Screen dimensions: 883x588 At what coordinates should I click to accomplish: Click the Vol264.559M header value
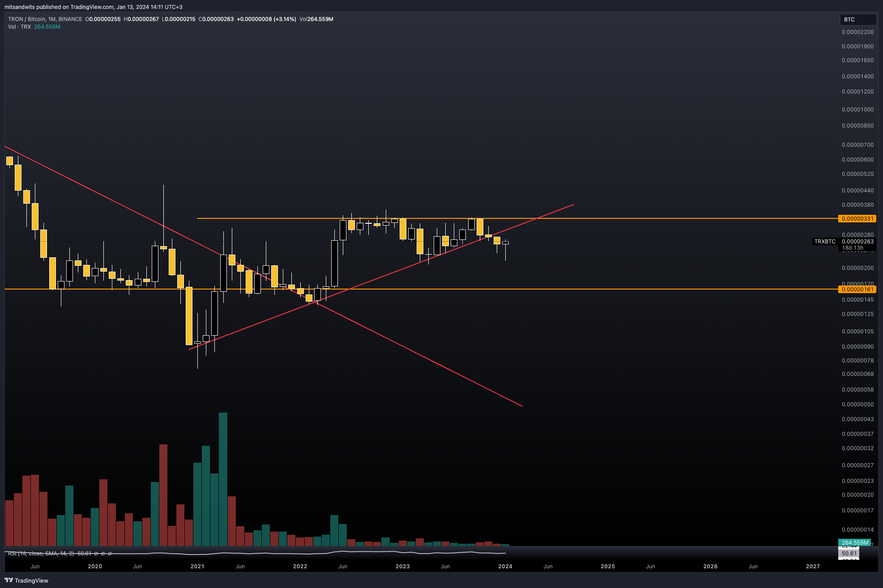316,19
